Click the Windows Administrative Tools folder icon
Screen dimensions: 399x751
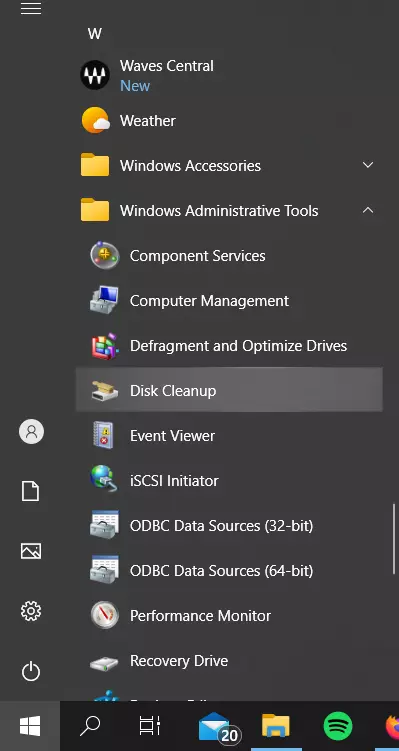coord(95,210)
